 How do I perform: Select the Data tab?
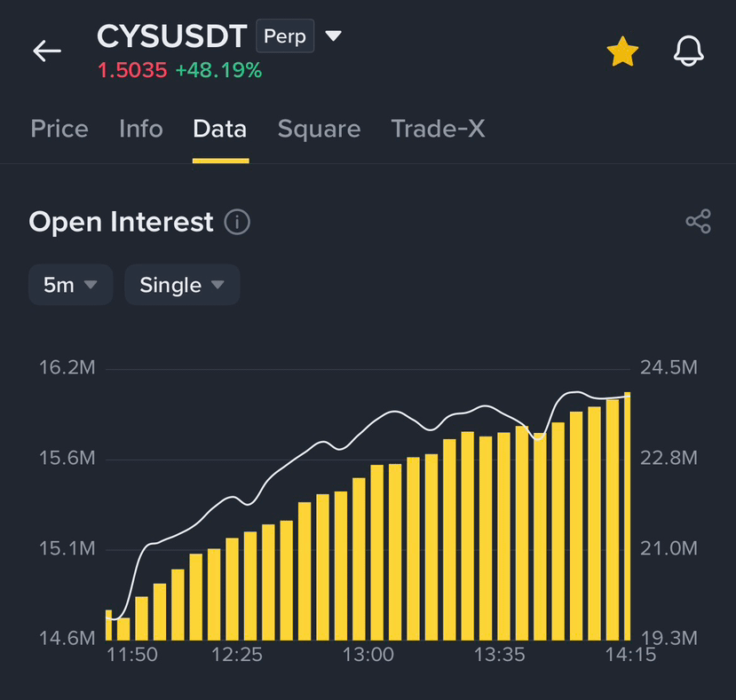coord(219,129)
